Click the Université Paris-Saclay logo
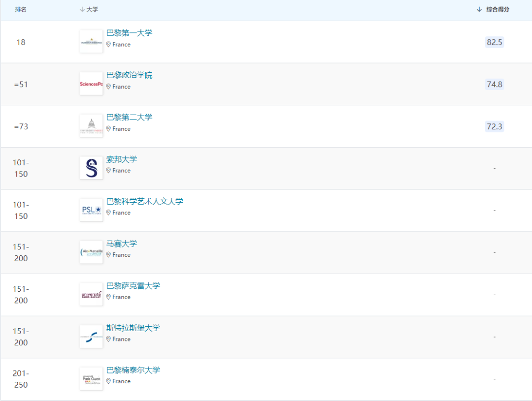This screenshot has height=401, width=532. pos(91,294)
